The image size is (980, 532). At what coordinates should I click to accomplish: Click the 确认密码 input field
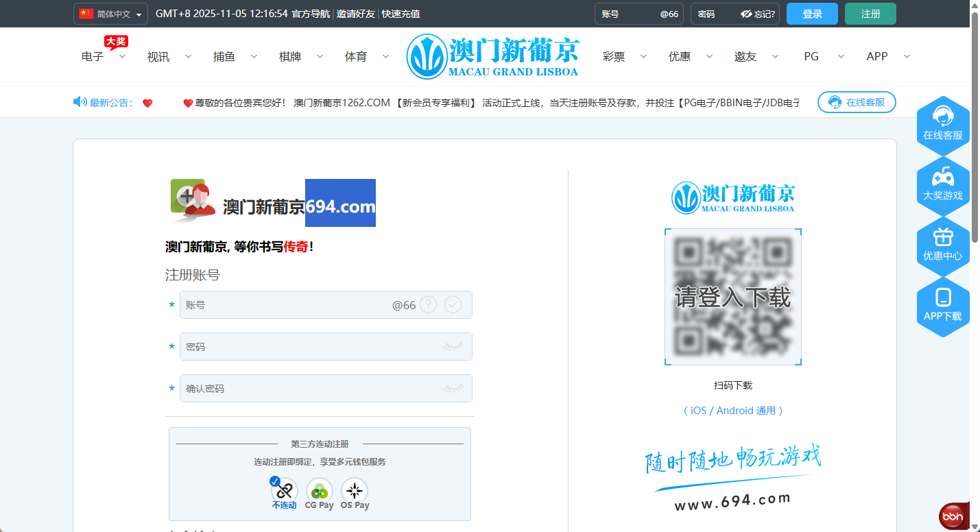coord(309,389)
